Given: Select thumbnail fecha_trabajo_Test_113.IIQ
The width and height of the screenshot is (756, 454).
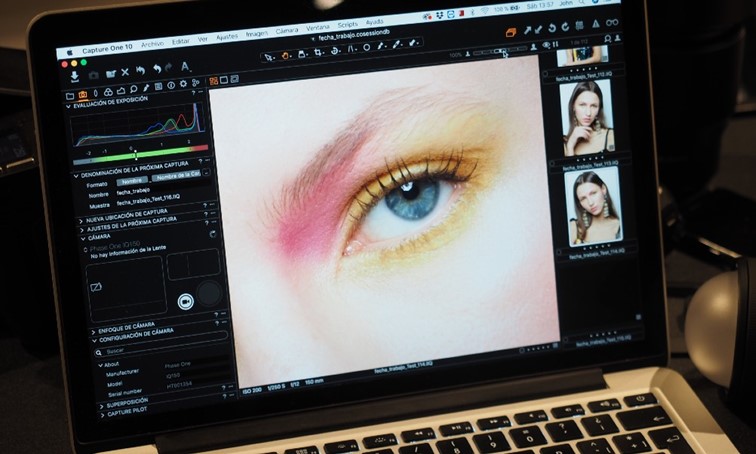Looking at the screenshot, I should (587, 119).
